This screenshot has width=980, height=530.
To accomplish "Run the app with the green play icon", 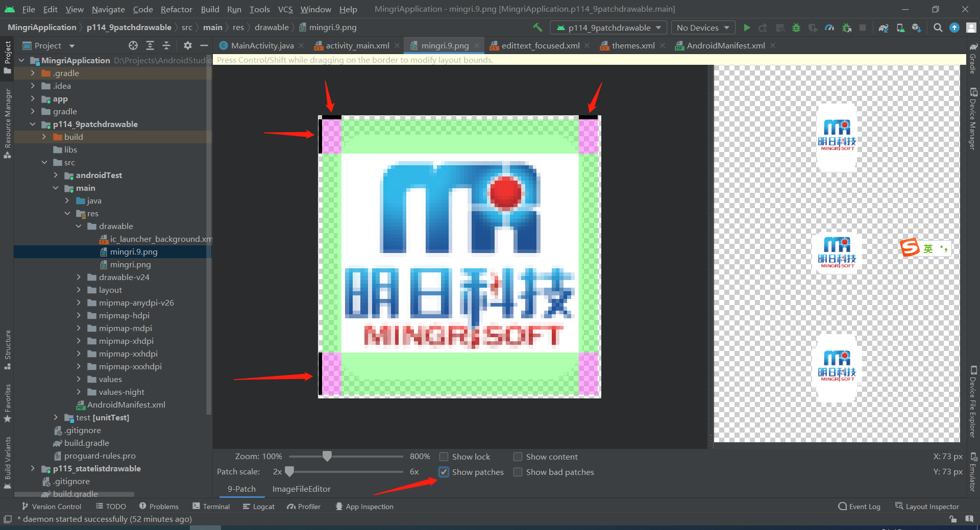I will pos(747,28).
